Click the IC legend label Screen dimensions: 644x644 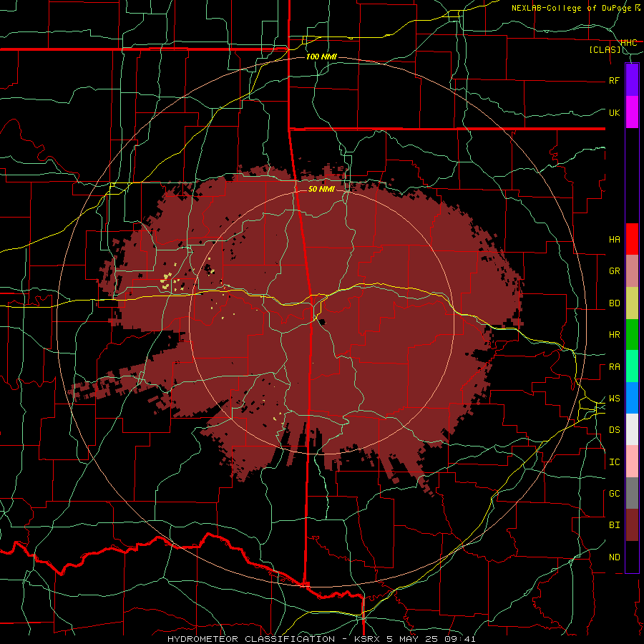tap(614, 462)
